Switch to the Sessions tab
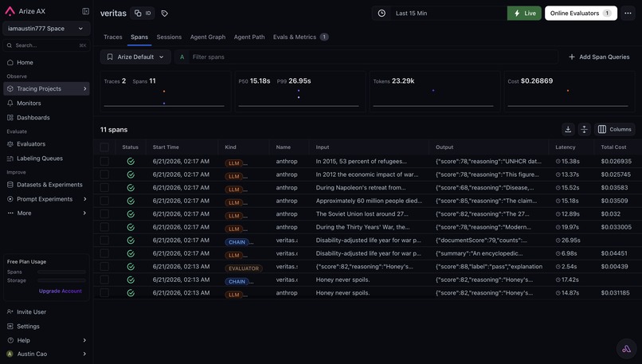Screen dimensions: 642x364 [x=169, y=37]
